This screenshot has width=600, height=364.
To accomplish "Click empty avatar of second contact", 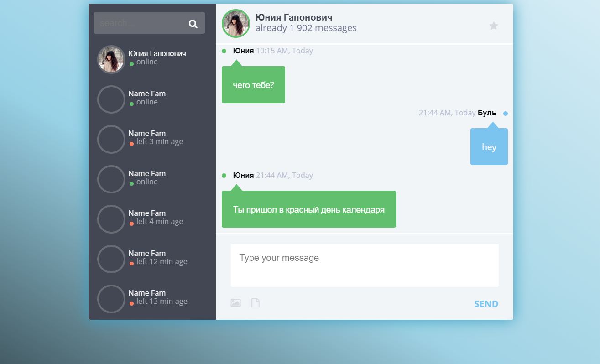I will pyautogui.click(x=111, y=99).
